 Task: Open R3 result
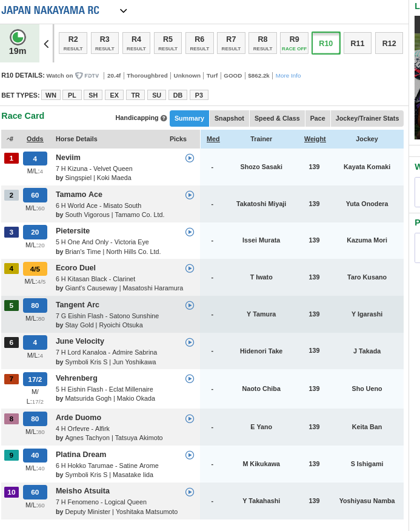tap(105, 43)
